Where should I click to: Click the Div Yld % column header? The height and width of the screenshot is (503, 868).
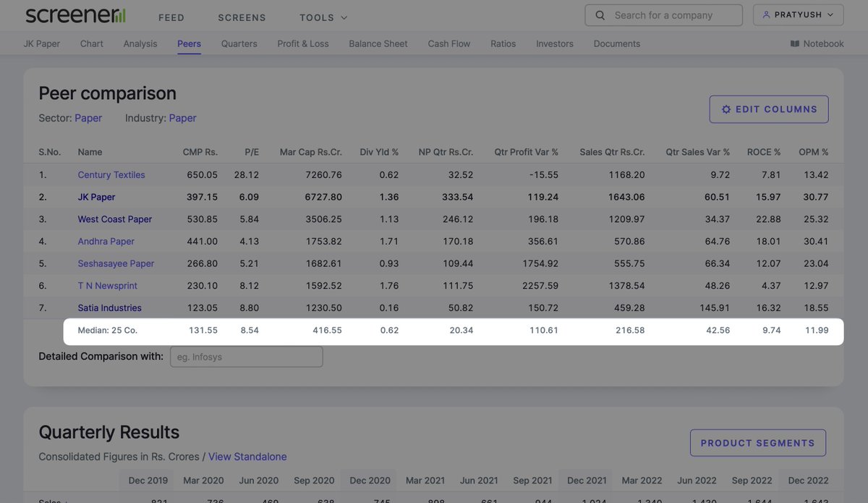pos(379,152)
